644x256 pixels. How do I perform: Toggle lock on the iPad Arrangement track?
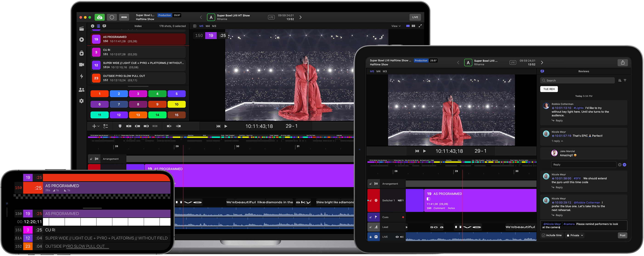tap(370, 184)
